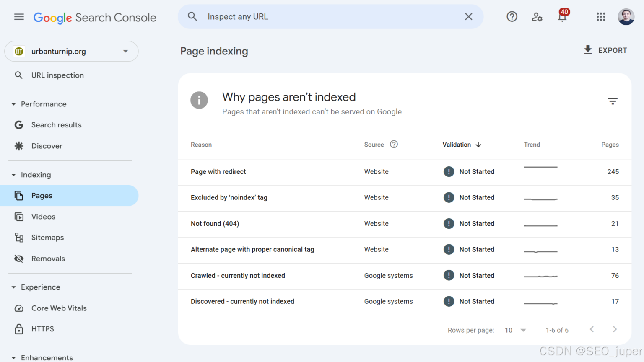Click the Trend column header
644x362 pixels.
532,145
